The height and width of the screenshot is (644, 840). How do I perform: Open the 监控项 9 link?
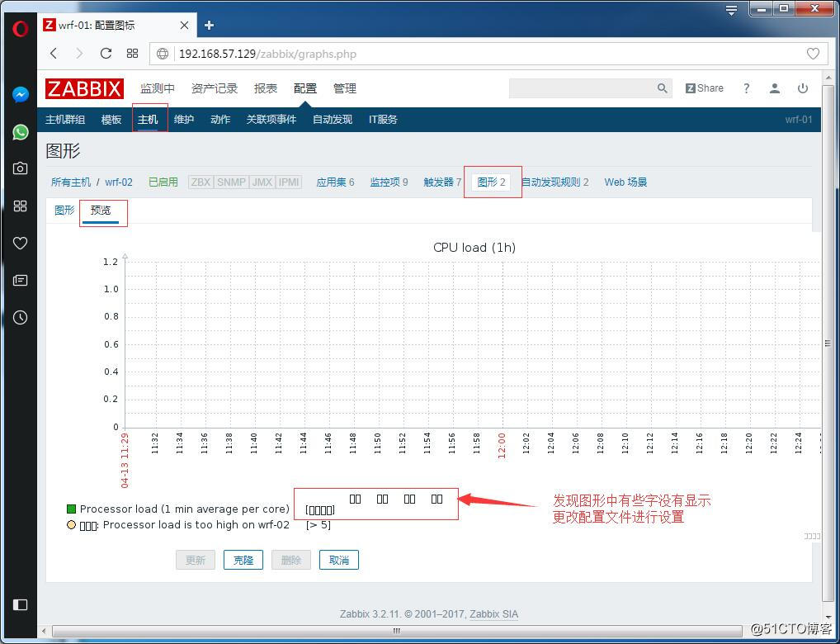[x=389, y=182]
